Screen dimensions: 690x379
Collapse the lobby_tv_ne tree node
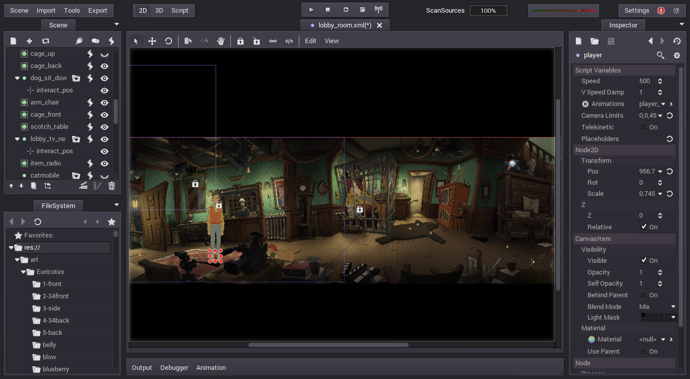(17, 139)
